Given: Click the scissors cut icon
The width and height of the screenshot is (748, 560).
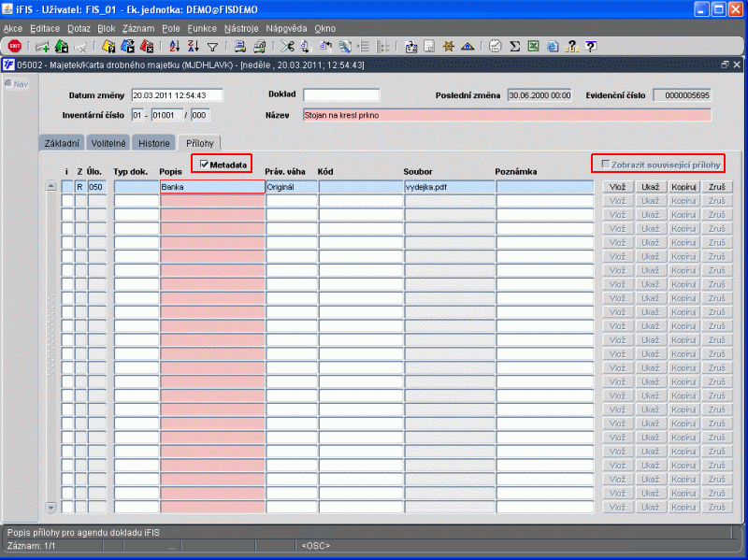Looking at the screenshot, I should pyautogui.click(x=287, y=46).
